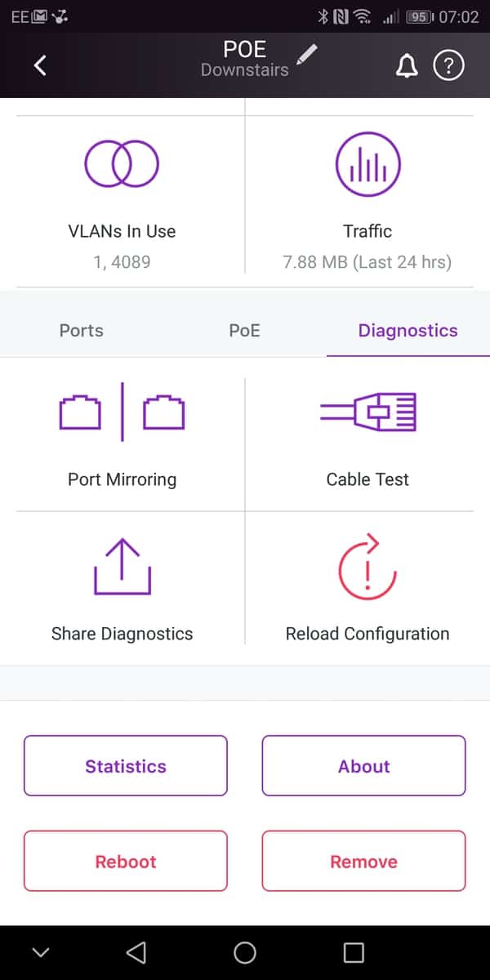
Task: Edit the POE device name pencil
Action: (307, 55)
